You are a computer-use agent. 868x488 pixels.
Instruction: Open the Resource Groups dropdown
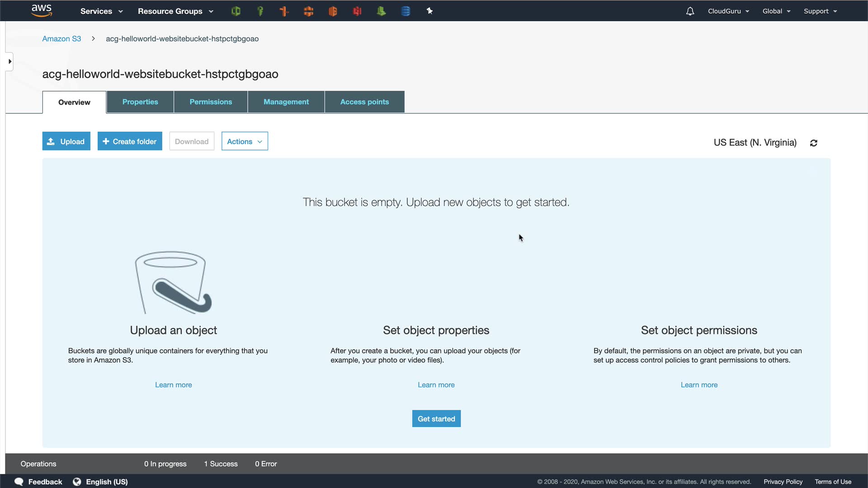(x=175, y=11)
